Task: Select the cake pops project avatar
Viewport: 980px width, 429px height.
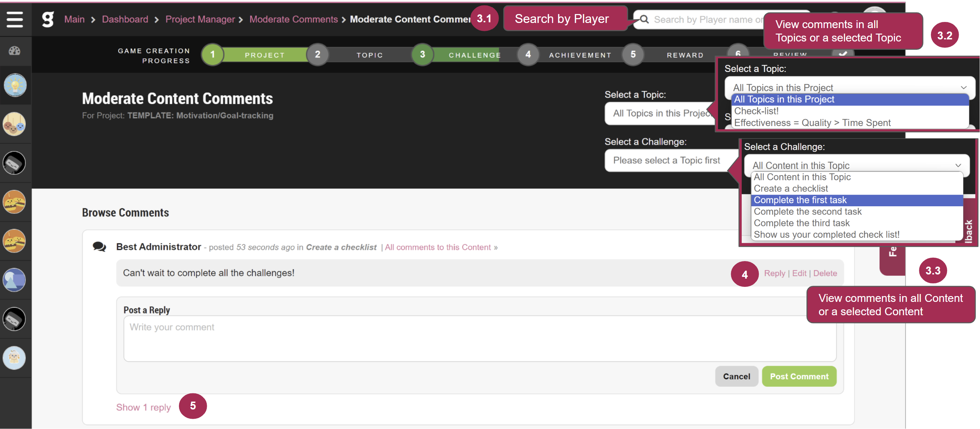Action: click(14, 124)
